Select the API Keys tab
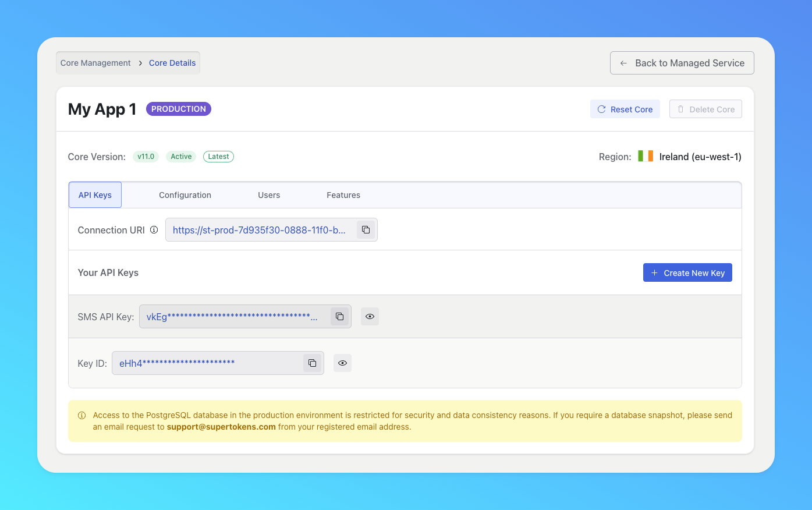 (95, 195)
